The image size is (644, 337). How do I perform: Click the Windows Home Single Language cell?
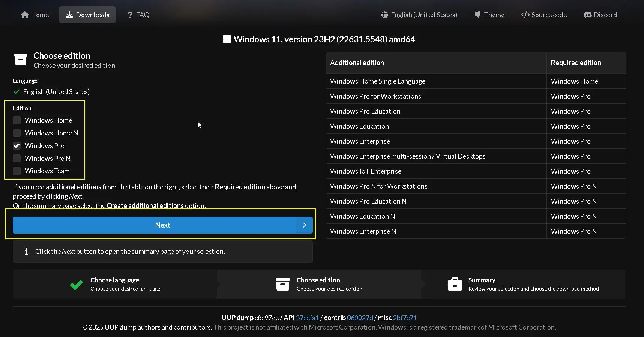436,81
